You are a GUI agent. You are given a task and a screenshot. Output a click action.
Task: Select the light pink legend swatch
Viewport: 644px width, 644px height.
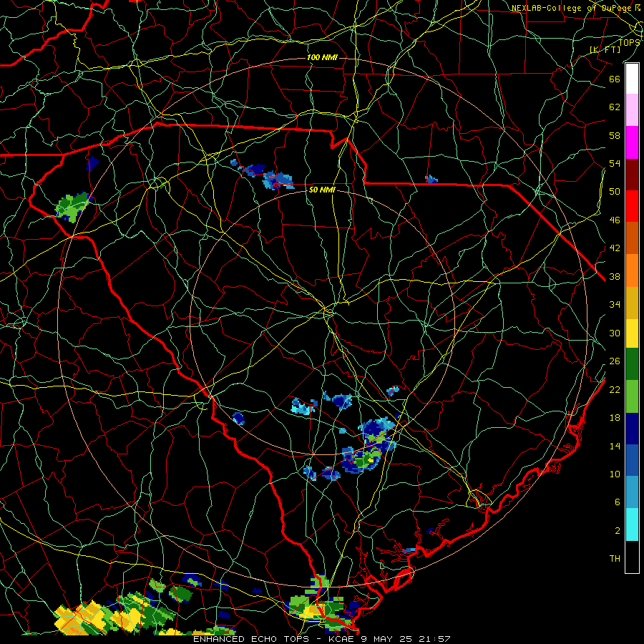point(632,110)
